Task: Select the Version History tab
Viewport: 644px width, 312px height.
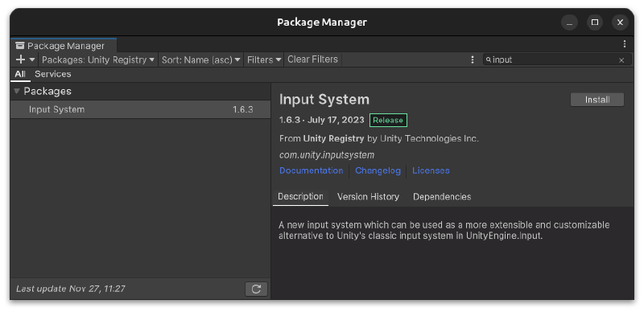Action: tap(368, 197)
